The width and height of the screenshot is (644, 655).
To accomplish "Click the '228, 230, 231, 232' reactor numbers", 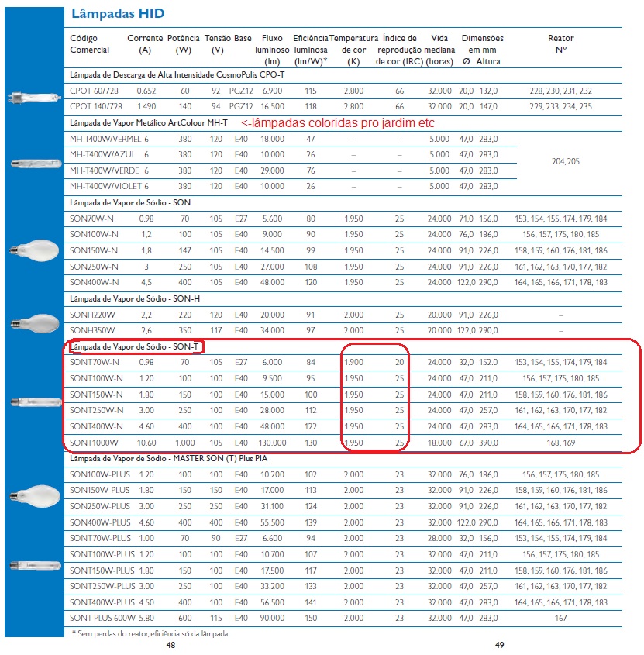I will coord(561,91).
